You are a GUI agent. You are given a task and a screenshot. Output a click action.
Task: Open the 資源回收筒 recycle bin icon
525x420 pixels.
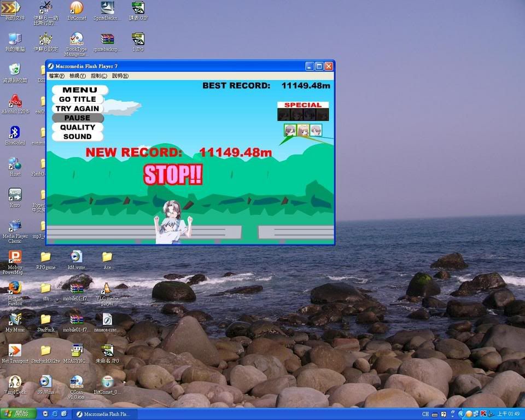tap(15, 73)
